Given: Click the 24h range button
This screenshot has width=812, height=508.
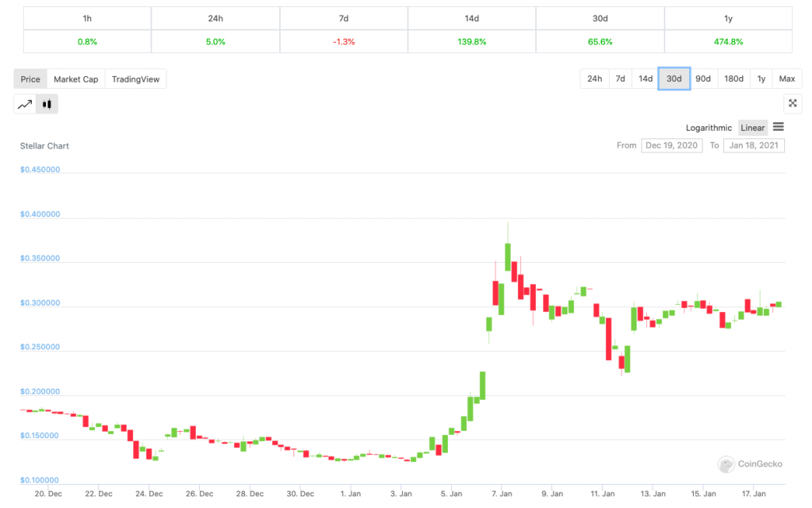Looking at the screenshot, I should (x=595, y=79).
